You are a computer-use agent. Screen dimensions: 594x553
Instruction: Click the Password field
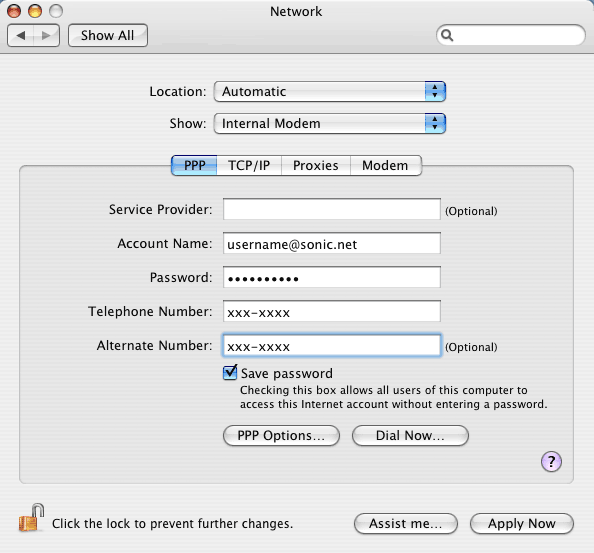(332, 277)
